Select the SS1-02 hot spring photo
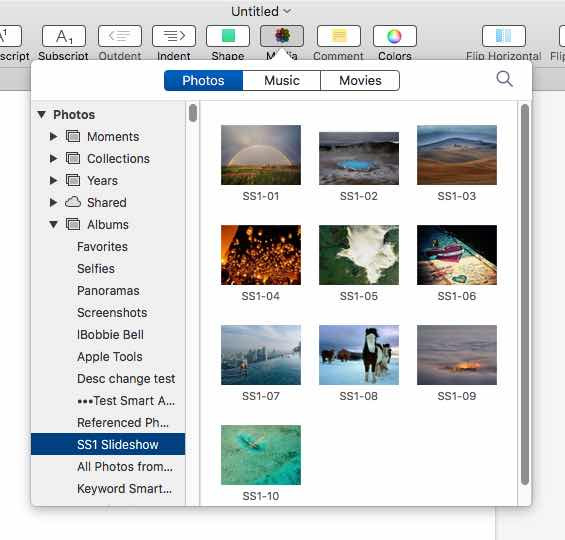The height and width of the screenshot is (540, 565). click(x=359, y=158)
